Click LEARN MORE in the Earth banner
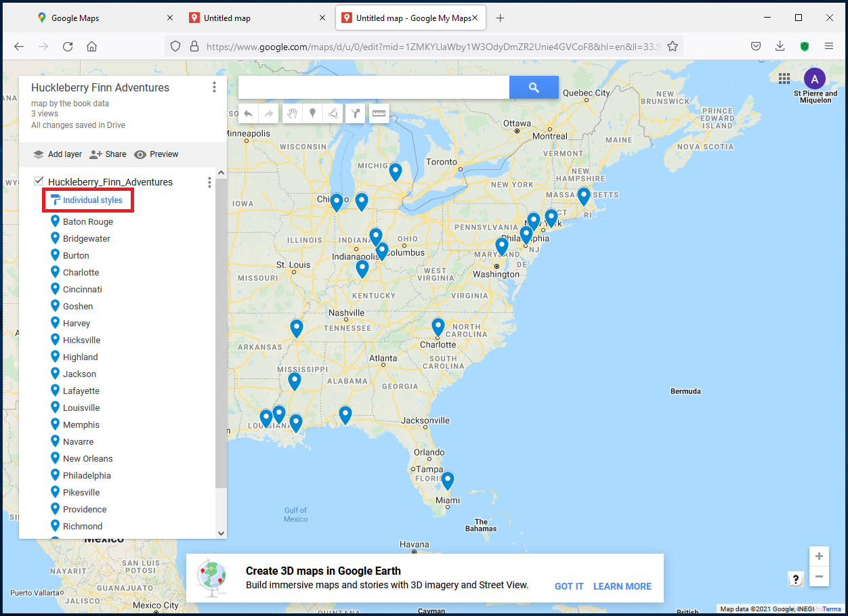The height and width of the screenshot is (616, 848). 622,586
